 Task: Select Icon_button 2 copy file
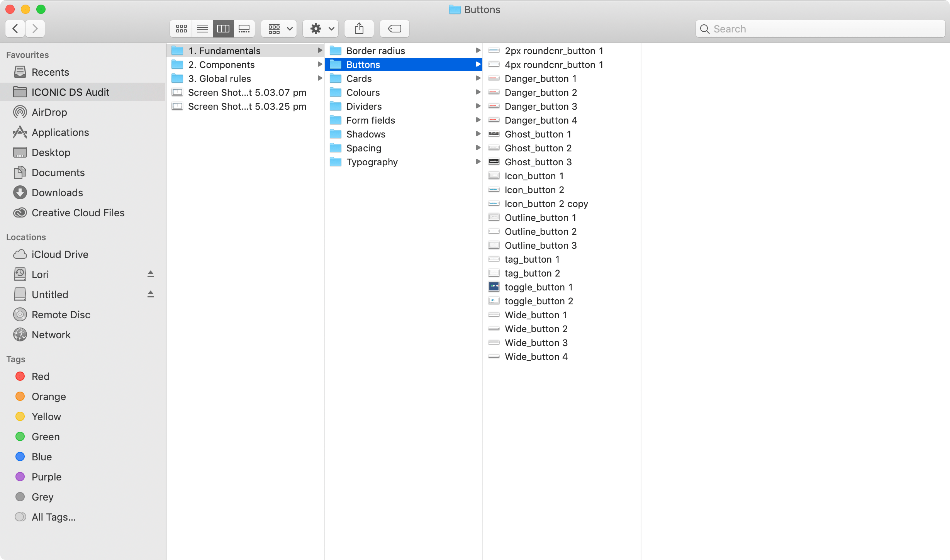(x=562, y=204)
